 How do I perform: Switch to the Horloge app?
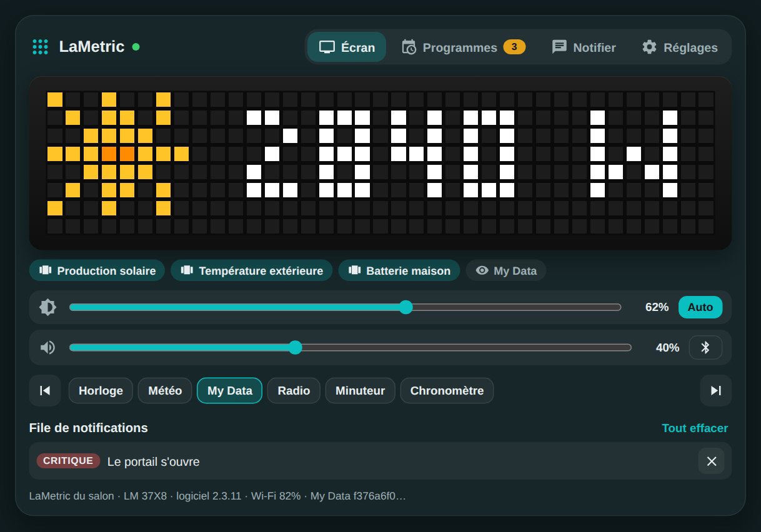point(101,391)
